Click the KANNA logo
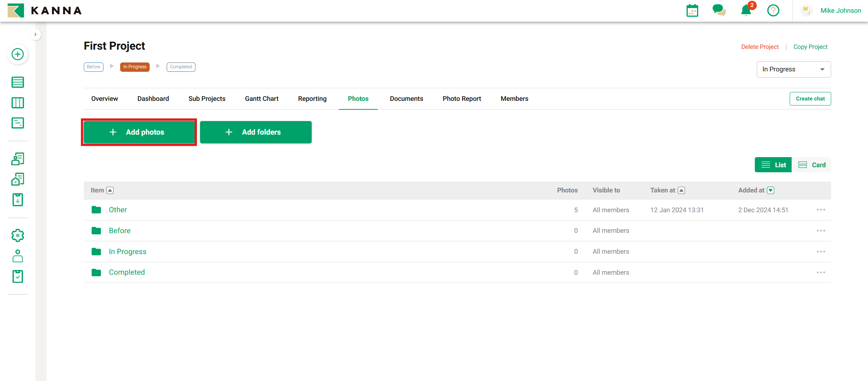Viewport: 868px width, 381px height. 45,10
